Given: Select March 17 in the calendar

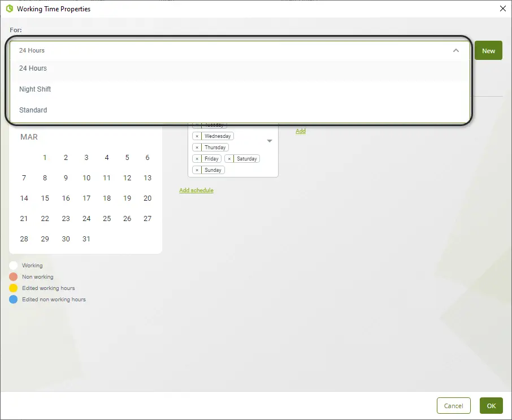Looking at the screenshot, I should [x=86, y=198].
